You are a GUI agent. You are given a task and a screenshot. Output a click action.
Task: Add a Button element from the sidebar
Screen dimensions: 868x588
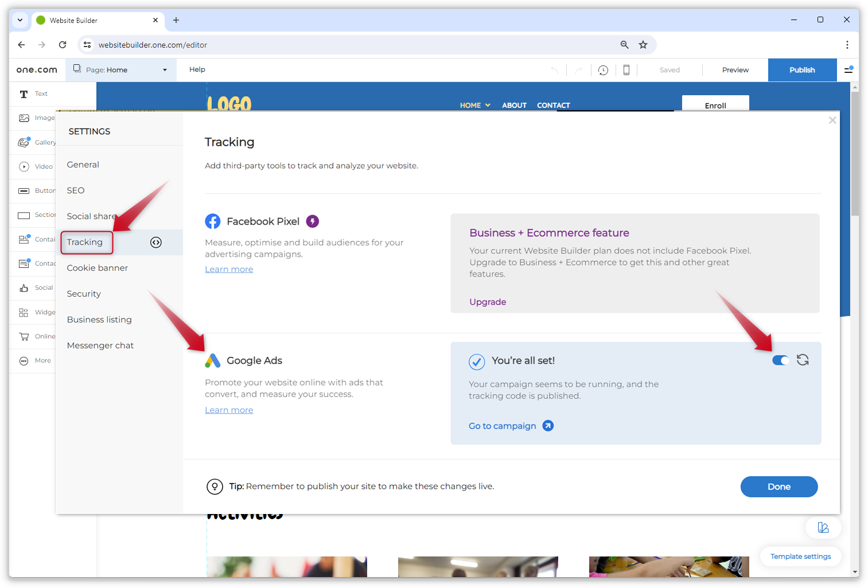[x=24, y=190]
